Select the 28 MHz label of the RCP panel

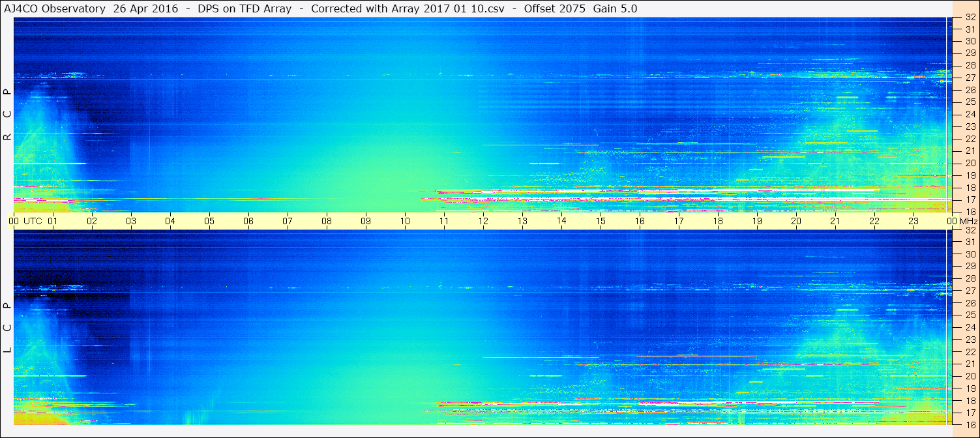(x=970, y=65)
